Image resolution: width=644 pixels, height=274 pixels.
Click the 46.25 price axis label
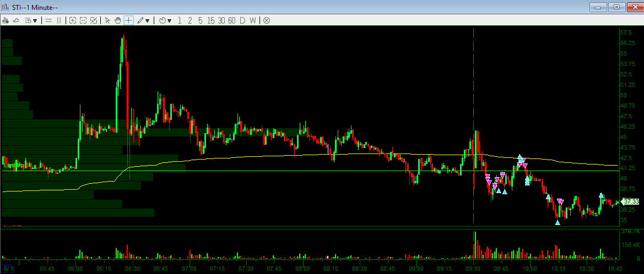629,127
